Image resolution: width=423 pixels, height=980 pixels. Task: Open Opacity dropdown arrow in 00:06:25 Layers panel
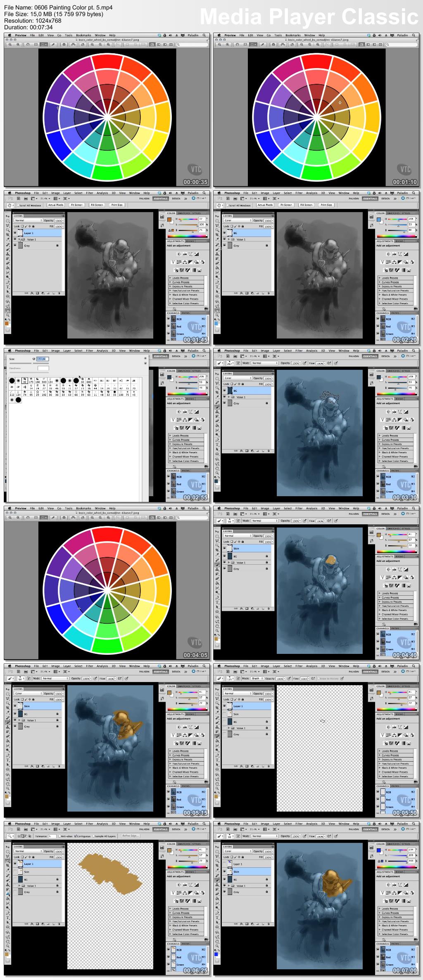[x=62, y=852]
